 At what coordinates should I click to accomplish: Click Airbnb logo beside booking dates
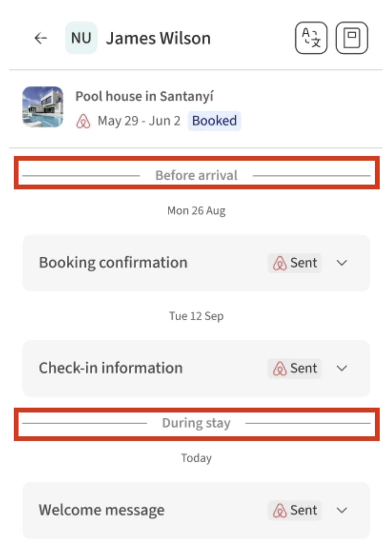pos(83,121)
